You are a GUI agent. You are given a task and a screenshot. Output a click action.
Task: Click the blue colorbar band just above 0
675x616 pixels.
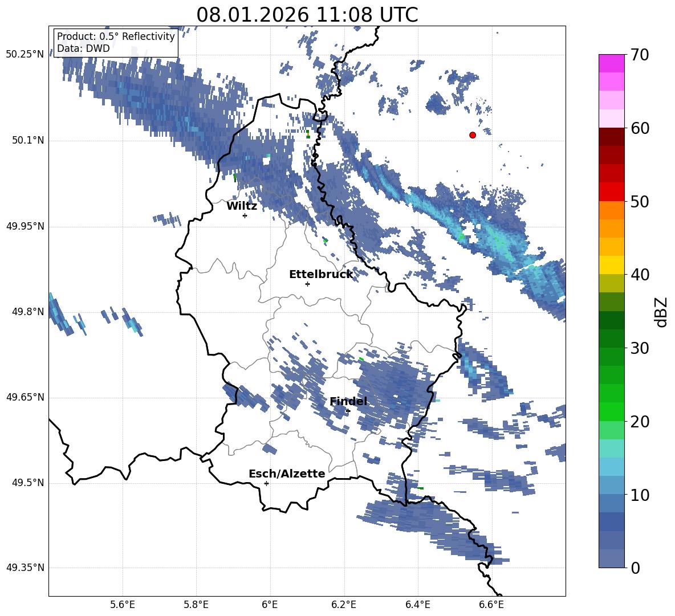pos(611,558)
